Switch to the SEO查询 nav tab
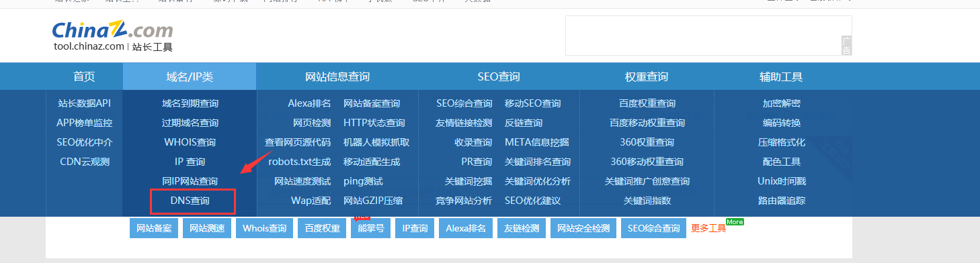 click(499, 76)
